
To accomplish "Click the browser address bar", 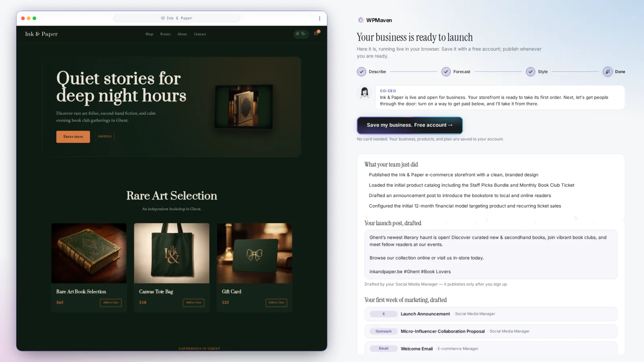I will click(177, 18).
